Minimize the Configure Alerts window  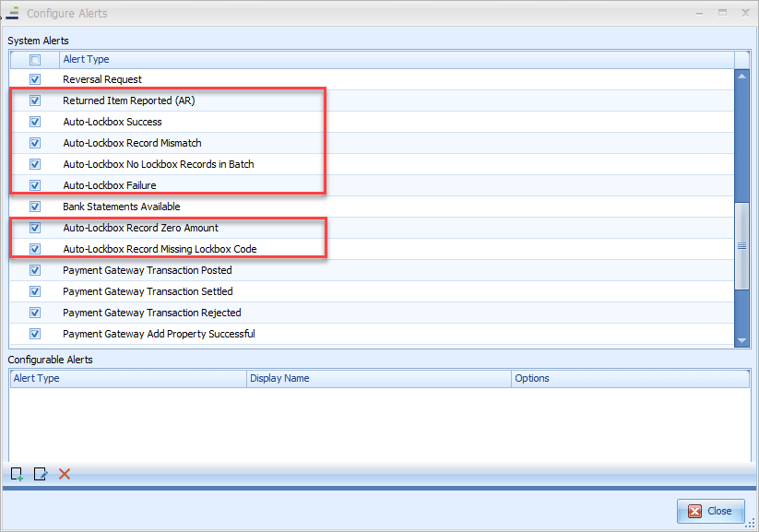click(699, 13)
